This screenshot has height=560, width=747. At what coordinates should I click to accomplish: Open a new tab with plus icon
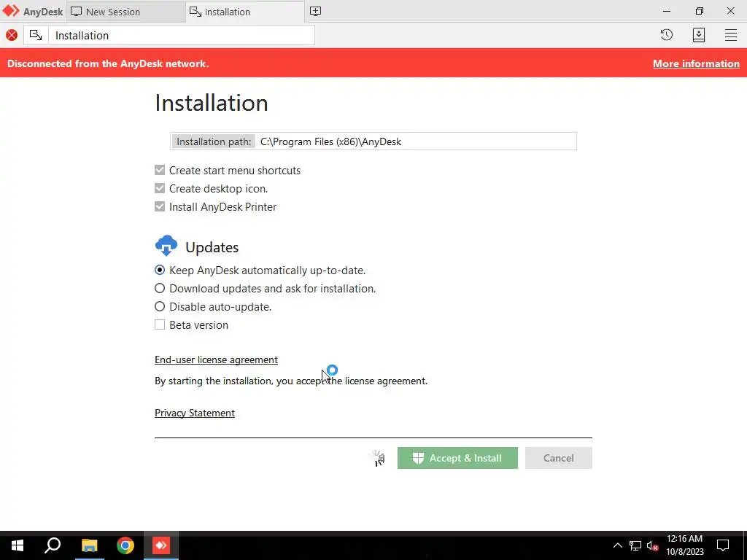click(315, 12)
